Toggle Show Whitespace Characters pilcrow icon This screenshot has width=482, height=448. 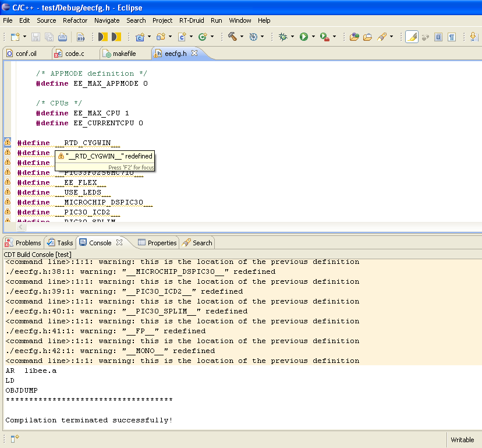coord(452,37)
